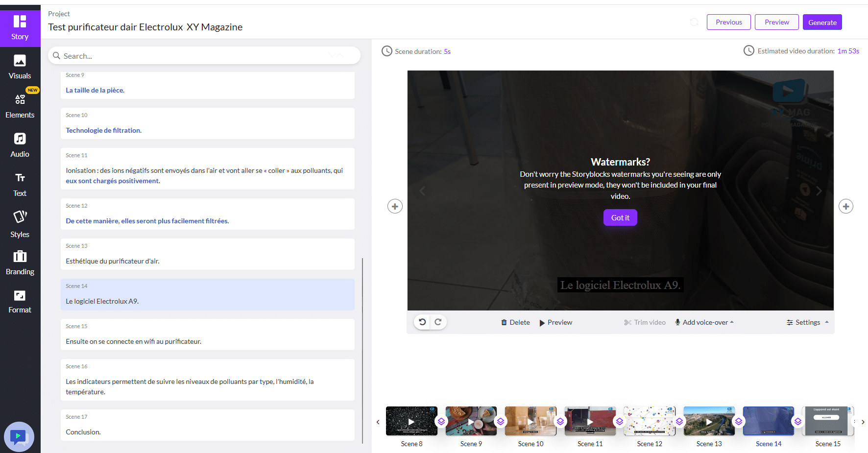Add a scene before with the left plus icon

click(395, 206)
